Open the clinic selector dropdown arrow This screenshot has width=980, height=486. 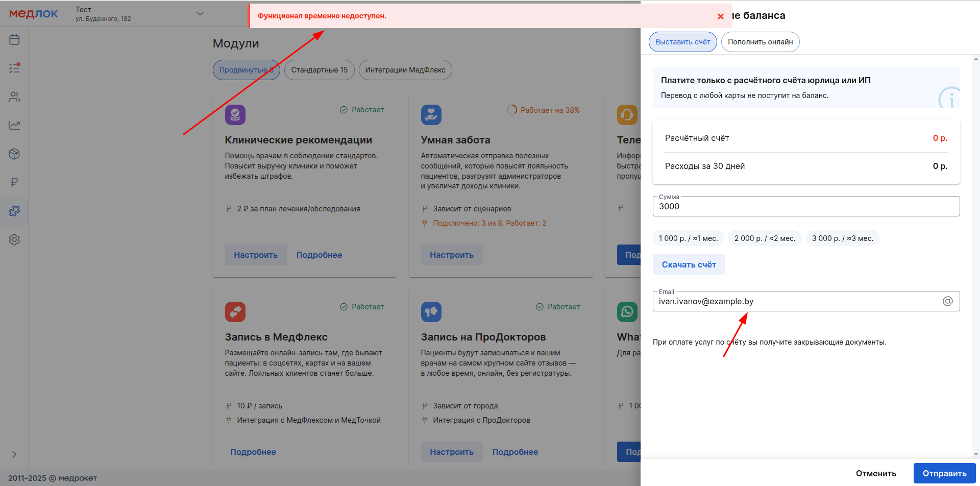click(200, 13)
